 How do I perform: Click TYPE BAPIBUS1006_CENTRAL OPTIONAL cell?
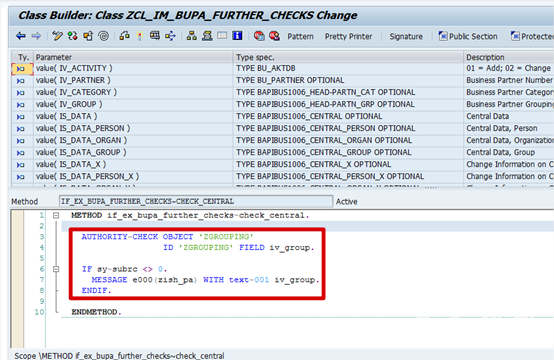coord(348,117)
